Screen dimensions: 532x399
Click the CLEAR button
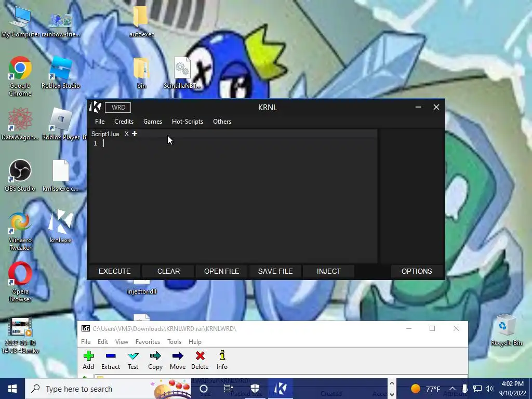pos(168,271)
